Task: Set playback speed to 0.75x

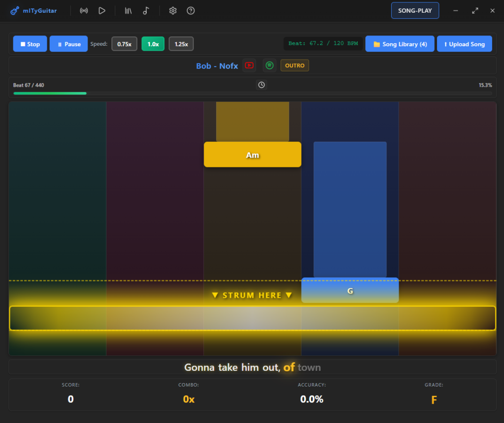Action: [124, 44]
